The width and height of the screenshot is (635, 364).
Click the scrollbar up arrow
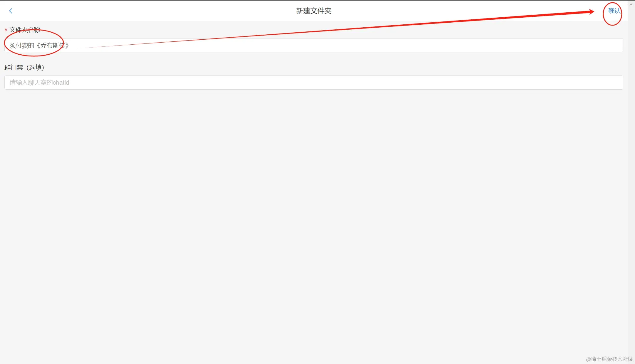[631, 4]
